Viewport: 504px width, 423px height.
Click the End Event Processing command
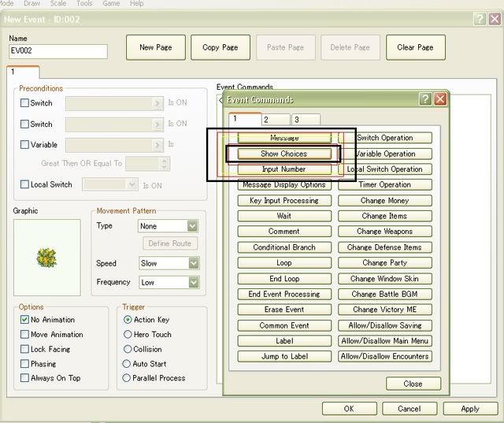tap(284, 294)
